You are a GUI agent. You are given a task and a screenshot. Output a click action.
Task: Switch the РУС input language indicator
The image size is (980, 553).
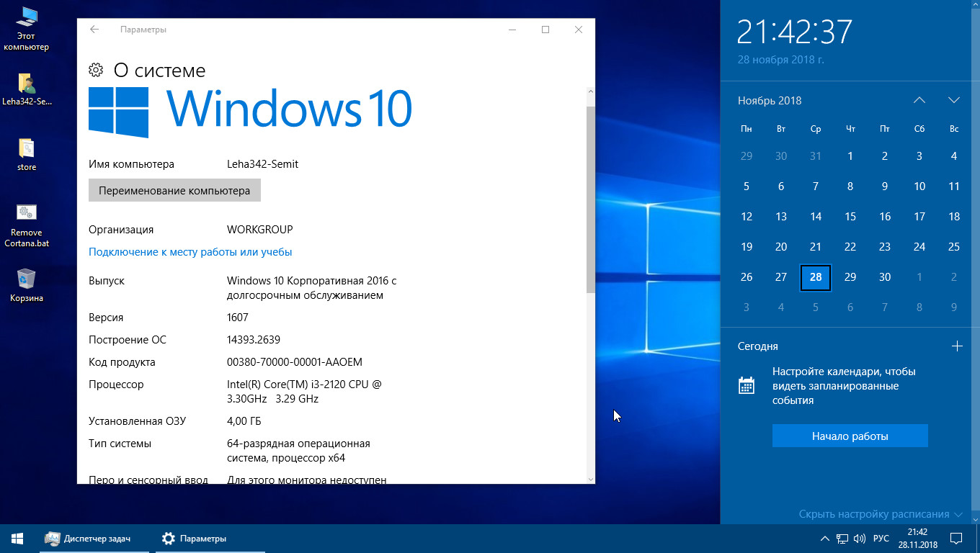[x=881, y=539]
